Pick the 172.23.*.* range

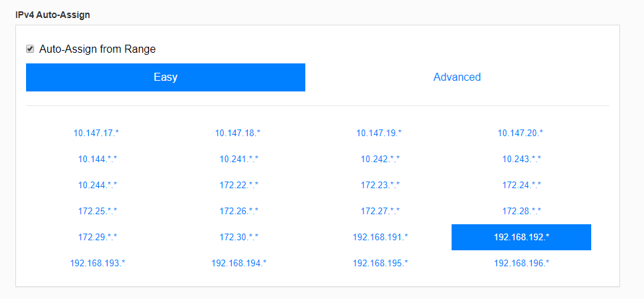coord(380,185)
